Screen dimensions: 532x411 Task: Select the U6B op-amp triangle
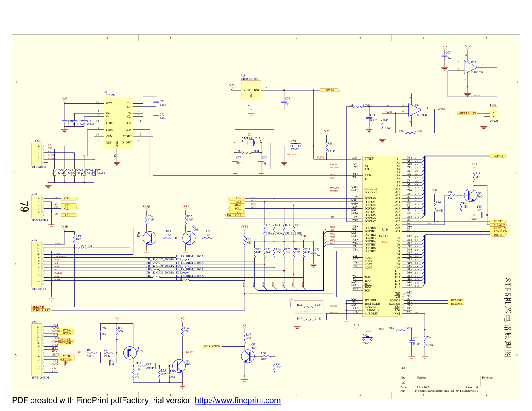[415, 110]
